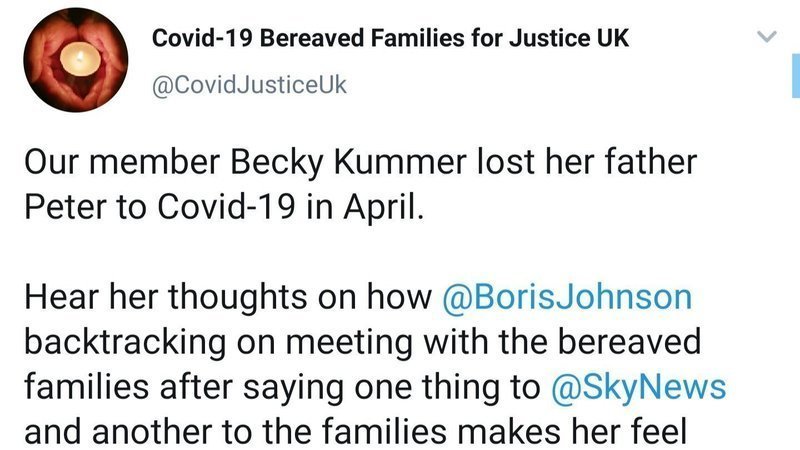
Task: Click the phrase "makes her feel"
Action: click(602, 433)
